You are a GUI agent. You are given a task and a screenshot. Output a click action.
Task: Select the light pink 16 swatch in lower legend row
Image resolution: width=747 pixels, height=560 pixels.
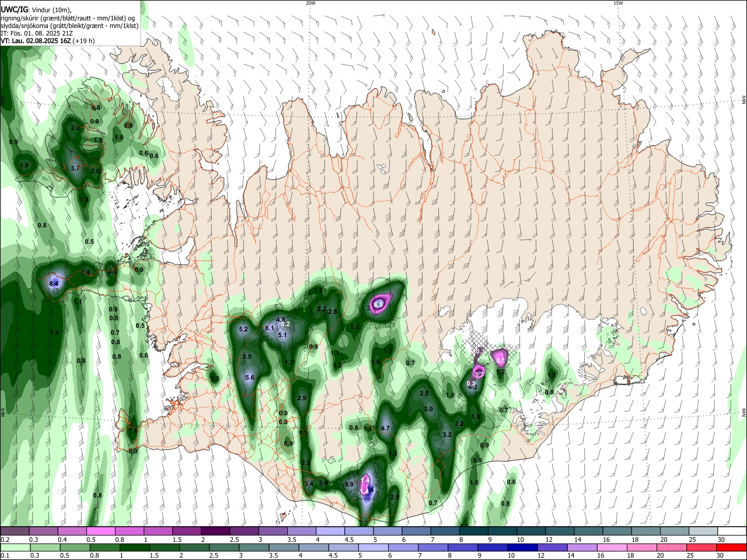click(x=612, y=547)
